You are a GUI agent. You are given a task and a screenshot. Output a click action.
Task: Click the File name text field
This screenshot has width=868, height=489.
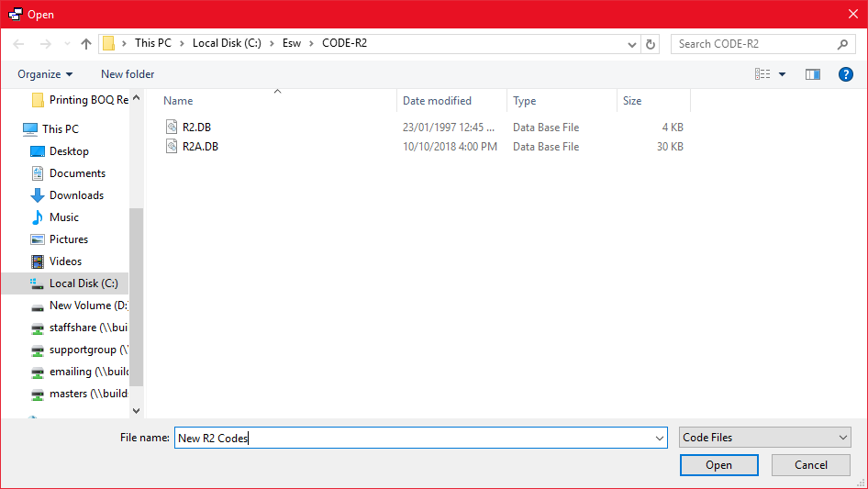tap(413, 439)
